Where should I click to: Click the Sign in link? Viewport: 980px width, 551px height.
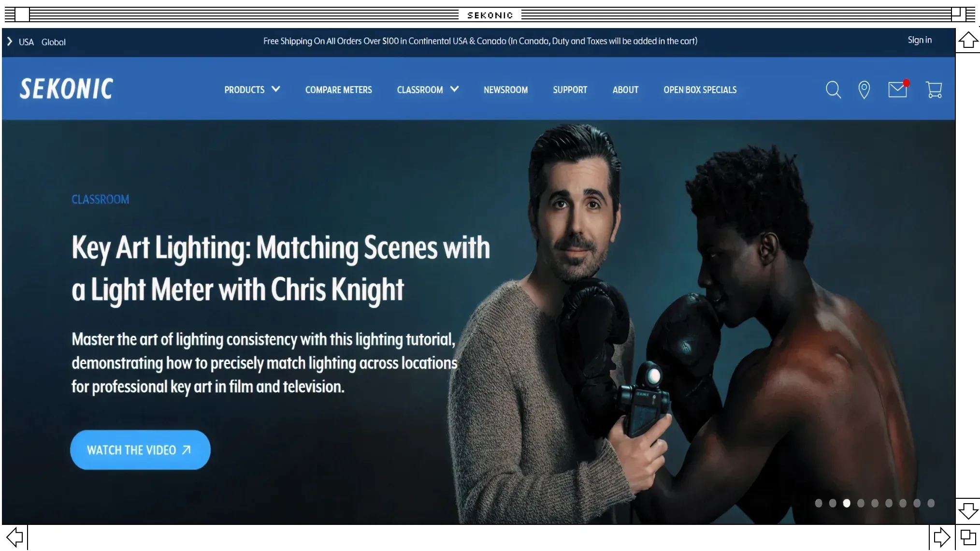[x=919, y=40]
